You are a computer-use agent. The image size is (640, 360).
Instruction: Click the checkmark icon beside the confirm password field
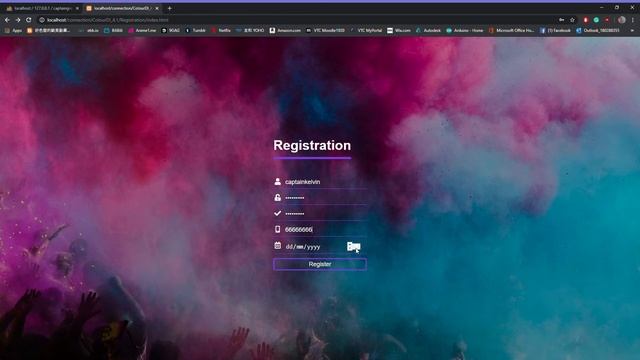(278, 213)
